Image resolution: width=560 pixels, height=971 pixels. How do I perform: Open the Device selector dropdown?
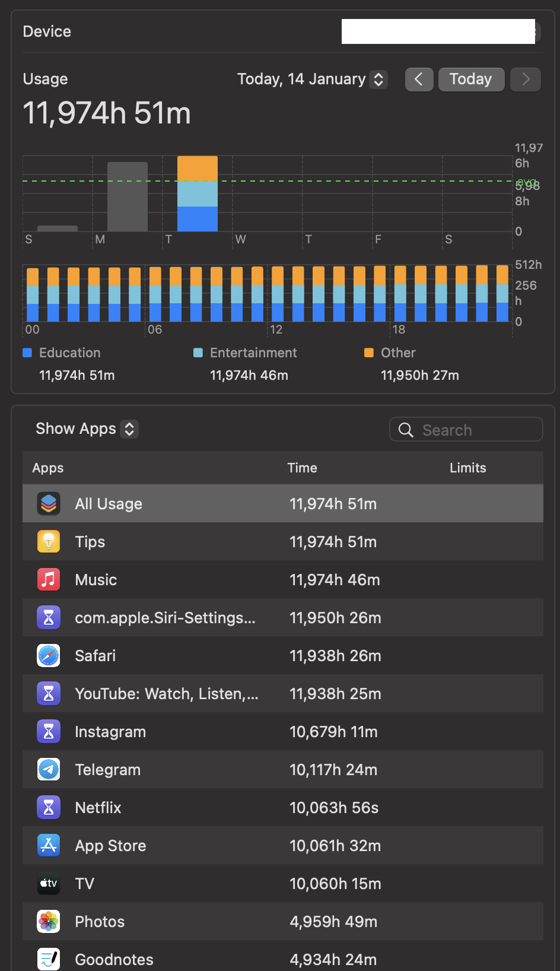click(x=439, y=31)
